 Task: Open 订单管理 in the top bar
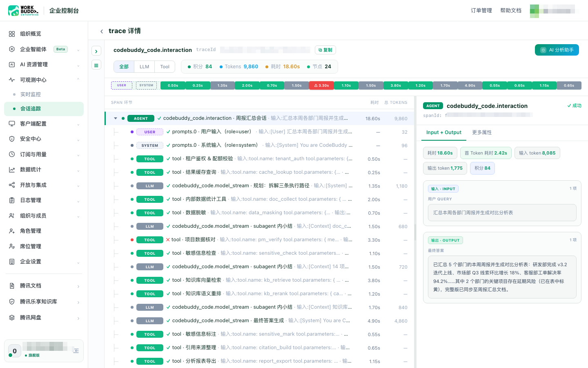tap(481, 11)
